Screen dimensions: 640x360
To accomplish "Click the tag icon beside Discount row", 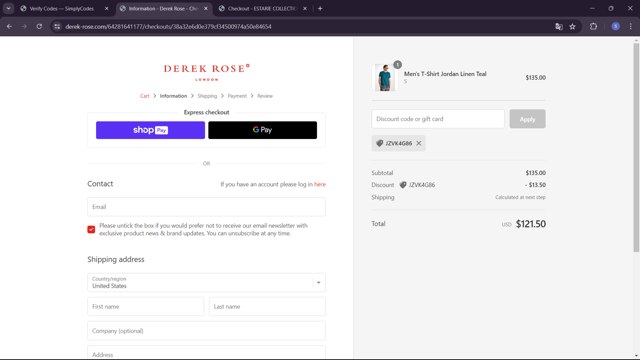I will coord(403,185).
